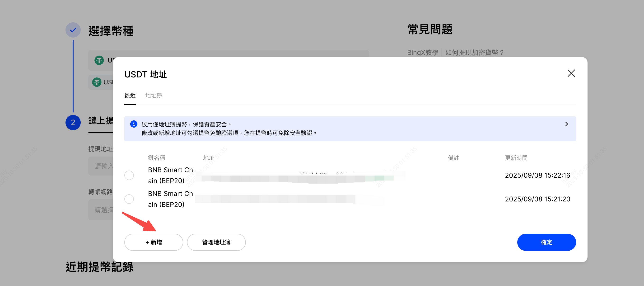
Task: Close the USDT 地址 dialog
Action: (571, 73)
